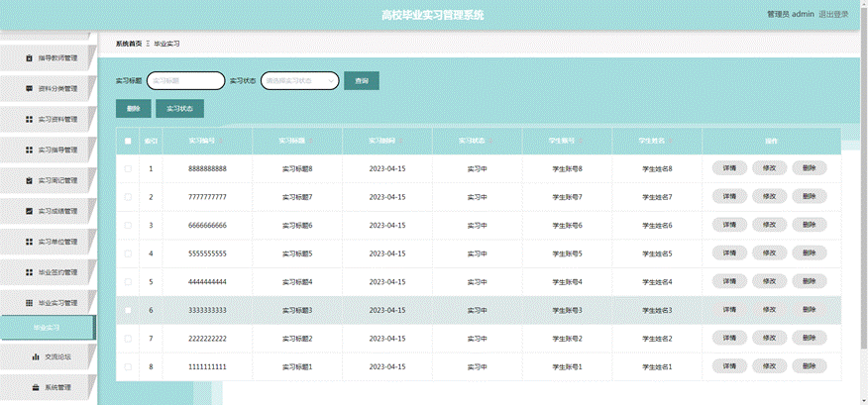Image resolution: width=868 pixels, height=405 pixels.
Task: Click the 实习标题4 cell
Action: click(298, 281)
